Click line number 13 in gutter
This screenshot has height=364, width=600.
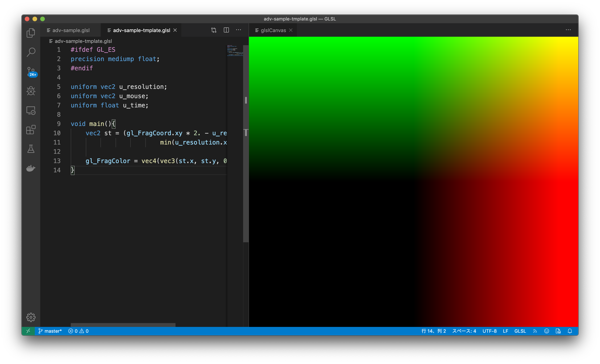[x=57, y=161]
